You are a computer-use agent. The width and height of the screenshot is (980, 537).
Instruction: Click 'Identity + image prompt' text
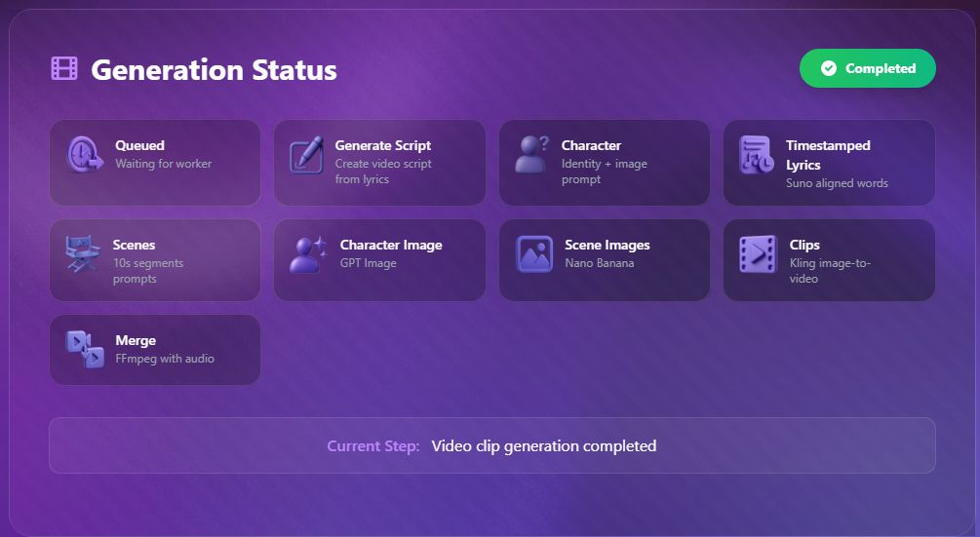[605, 172]
